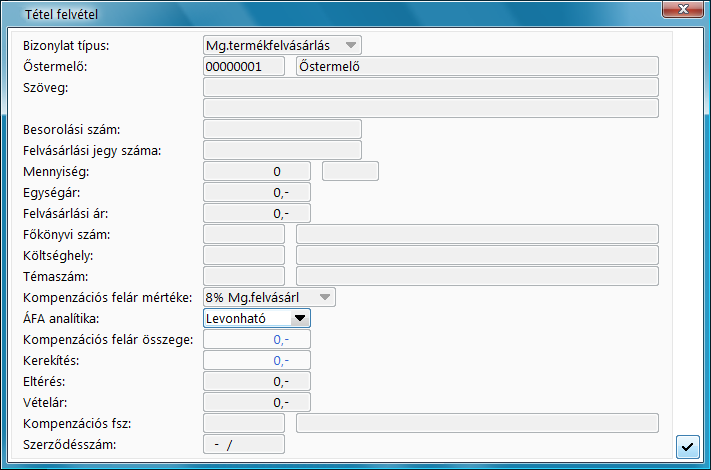Focus the Besorolási szám field
Screen dimensions: 711x470
282,129
